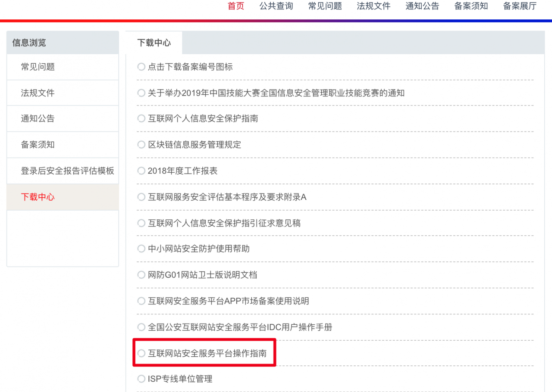
Task: Click circle bullet beside 安全评估基本程序及要求附录A
Action: coord(141,197)
